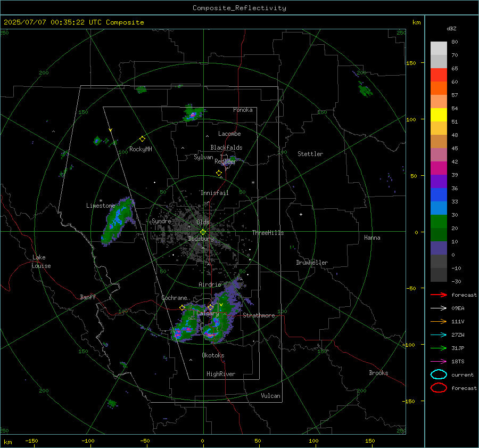This screenshot has width=479, height=448.
Task: Select the purple 10 dBZ color swatch
Action: [439, 248]
